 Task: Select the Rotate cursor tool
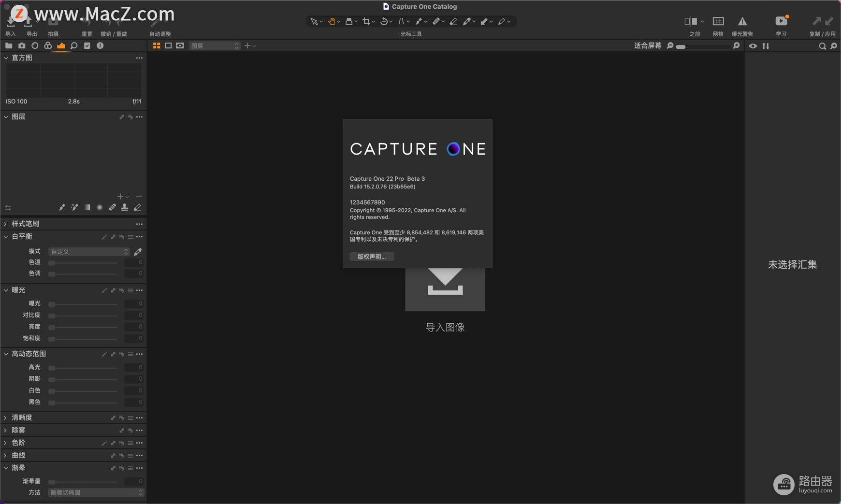[384, 21]
